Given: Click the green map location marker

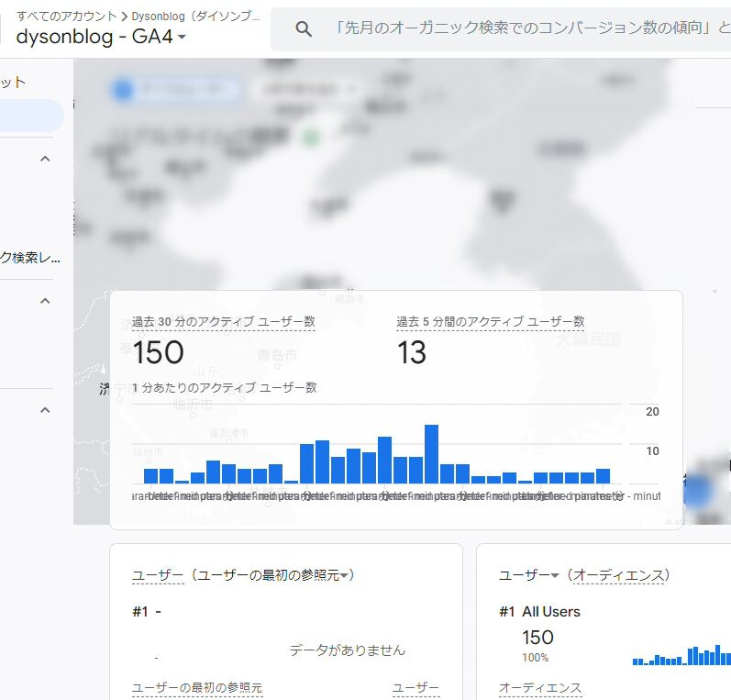Looking at the screenshot, I should tap(311, 137).
